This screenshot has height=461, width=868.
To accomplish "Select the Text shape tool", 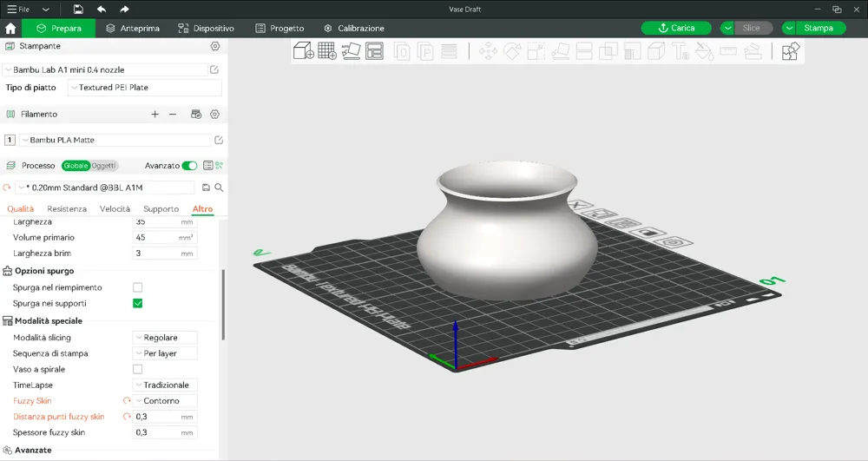I will (681, 51).
